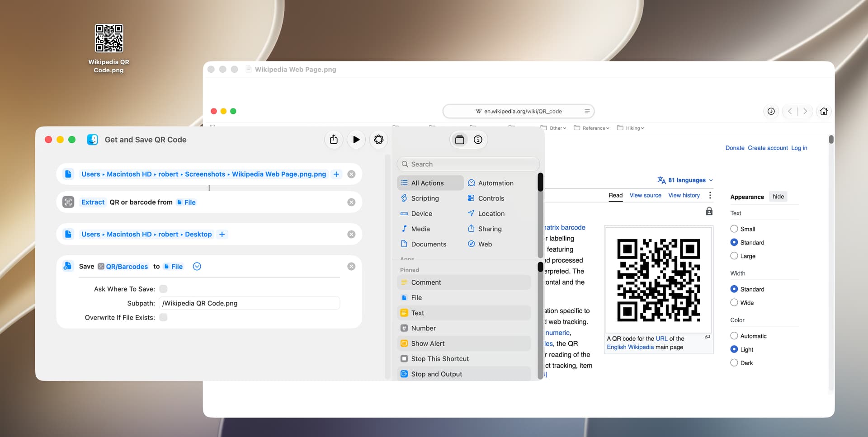Viewport: 868px width, 437px height.
Task: Click the Log in link
Action: point(799,148)
